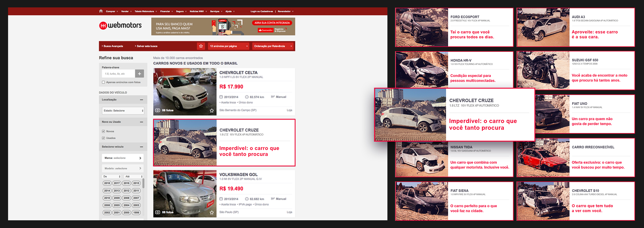
Task: Open Chevrolet Cruze ad title in listing
Action: click(x=239, y=130)
